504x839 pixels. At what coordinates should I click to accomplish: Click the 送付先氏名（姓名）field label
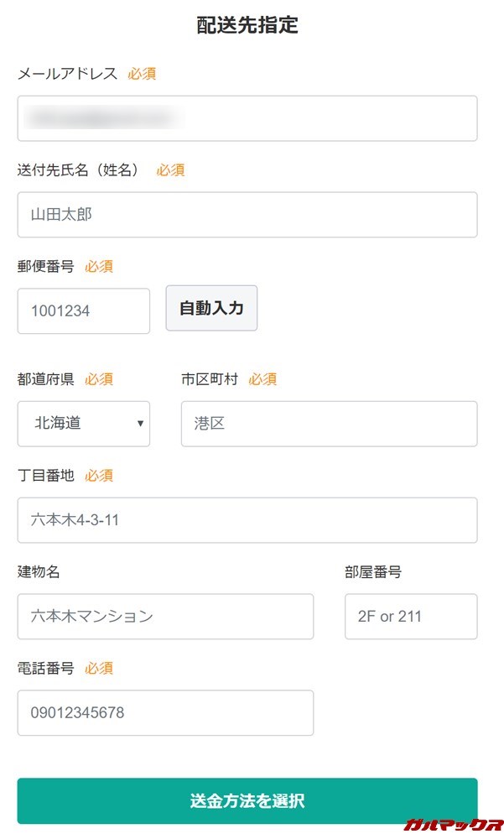[78, 169]
